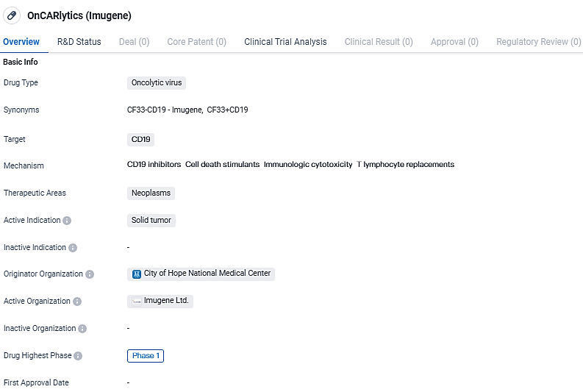Open the Regulatory Review (0) tab

pos(537,42)
